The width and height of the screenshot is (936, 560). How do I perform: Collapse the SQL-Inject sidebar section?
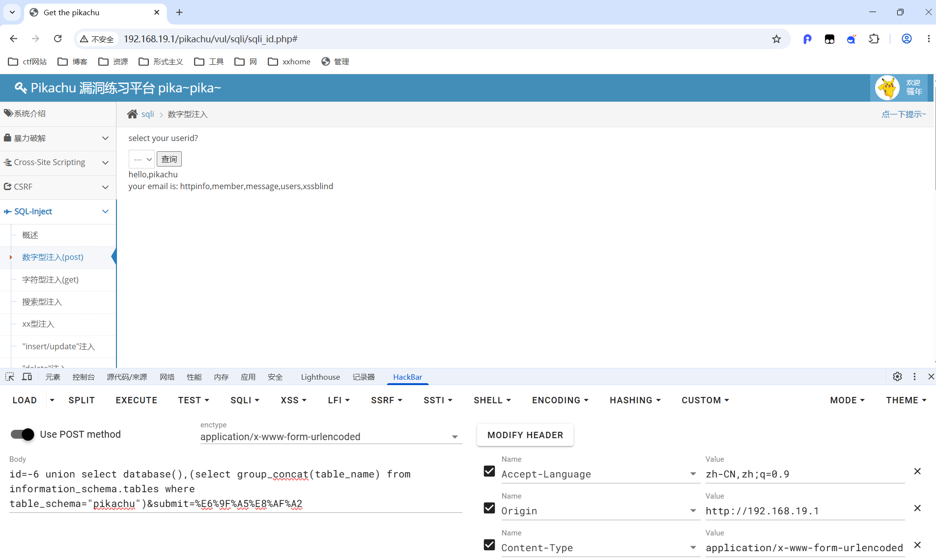(58, 212)
